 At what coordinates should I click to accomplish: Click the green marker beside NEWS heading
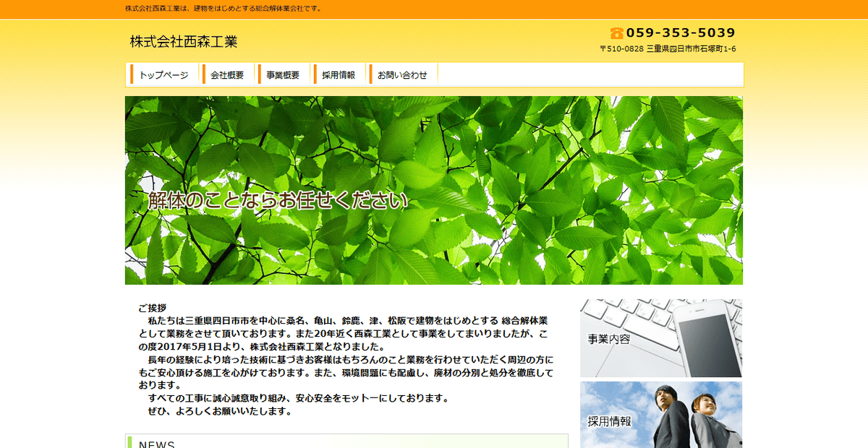click(x=129, y=442)
